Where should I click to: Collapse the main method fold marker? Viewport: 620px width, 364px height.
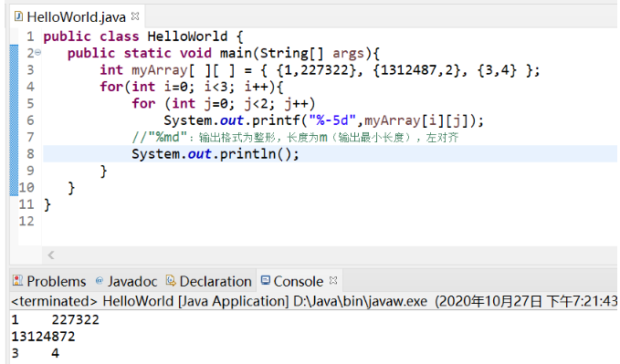(38, 52)
